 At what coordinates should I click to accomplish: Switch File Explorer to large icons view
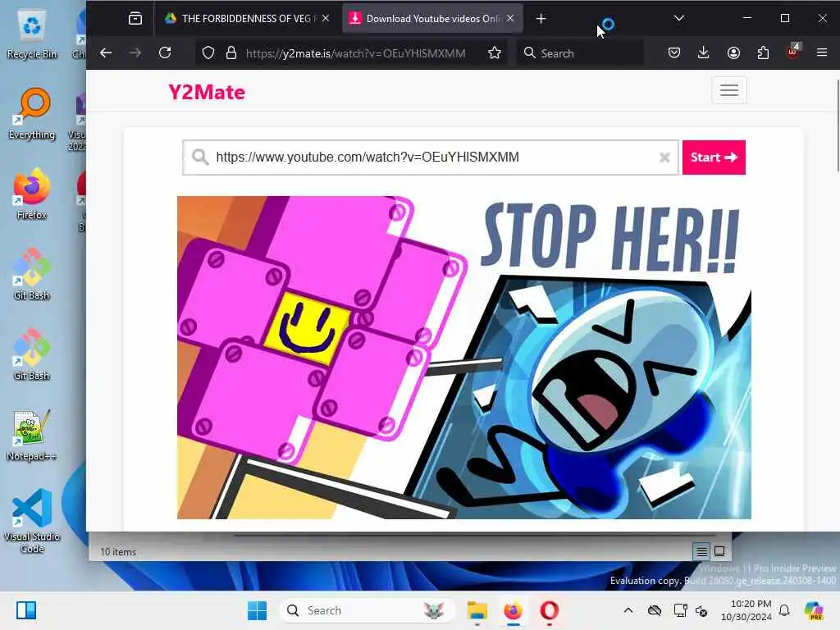pyautogui.click(x=719, y=551)
